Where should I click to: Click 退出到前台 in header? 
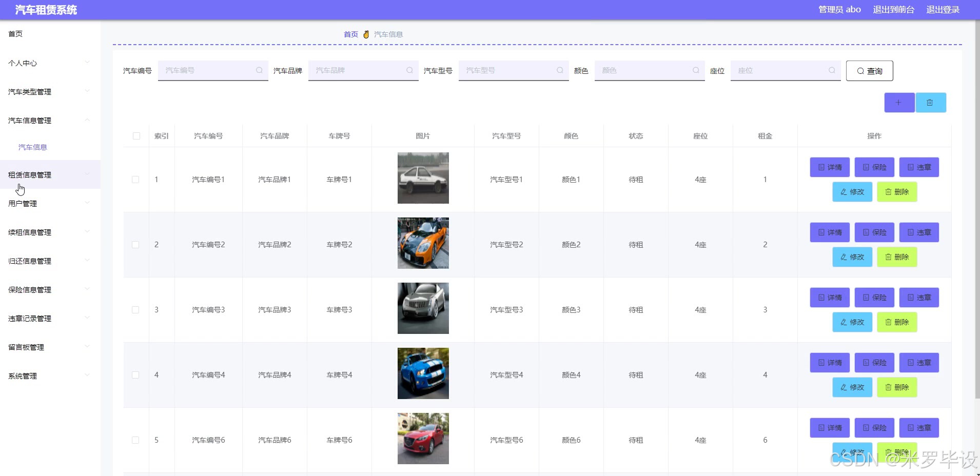point(894,10)
